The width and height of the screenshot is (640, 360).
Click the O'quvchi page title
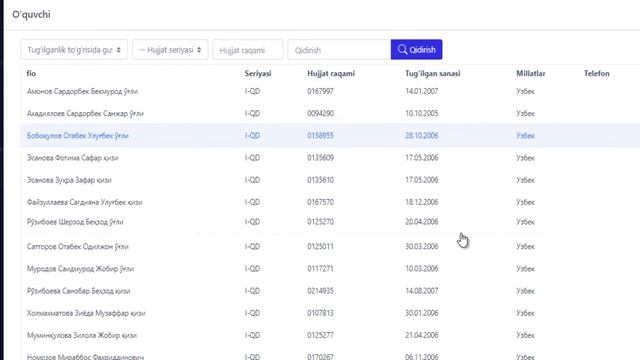coord(31,14)
